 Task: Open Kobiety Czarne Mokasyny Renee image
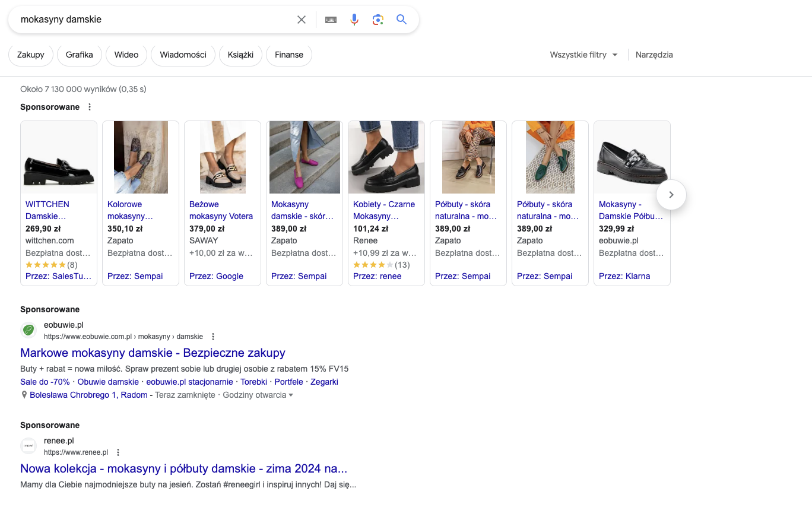[386, 157]
